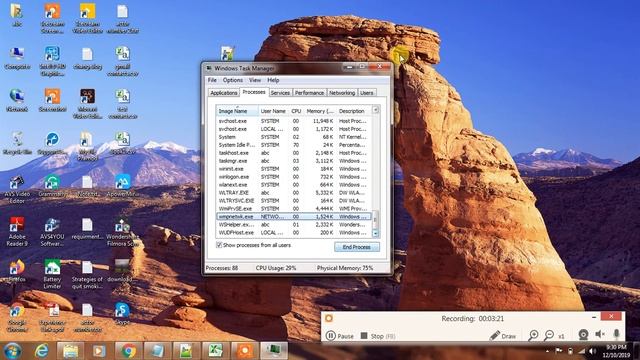This screenshot has width=640, height=360.
Task: Sort processes by Memory column header
Action: (320, 111)
